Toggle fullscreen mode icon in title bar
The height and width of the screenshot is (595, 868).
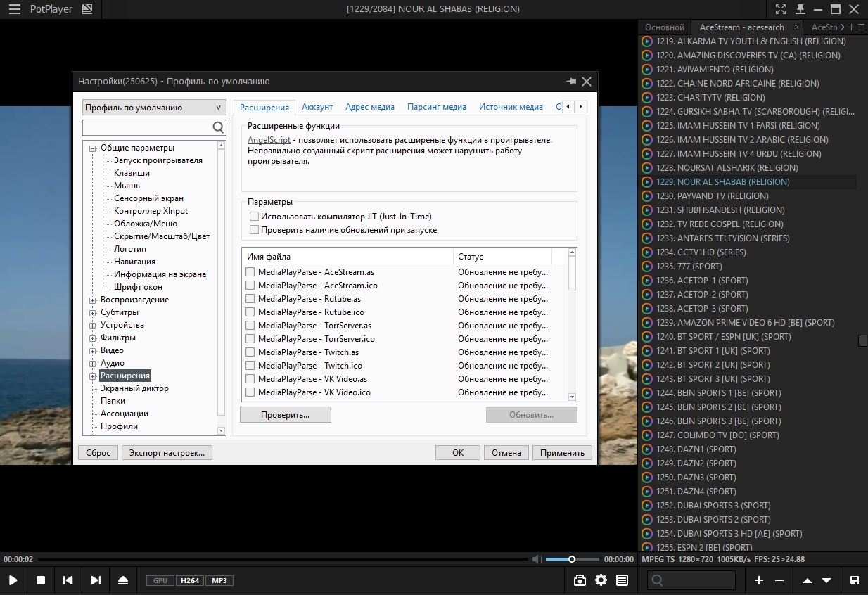[781, 9]
